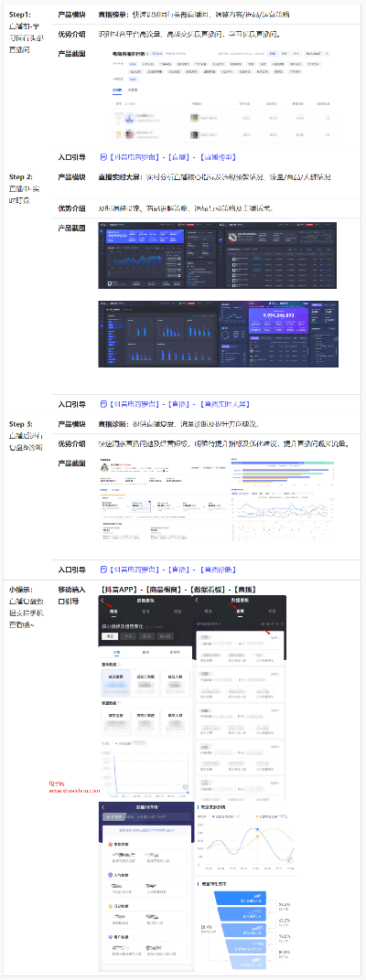Open the 直播实时大屏 entry guide link
The image size is (366, 980).
[x=180, y=404]
